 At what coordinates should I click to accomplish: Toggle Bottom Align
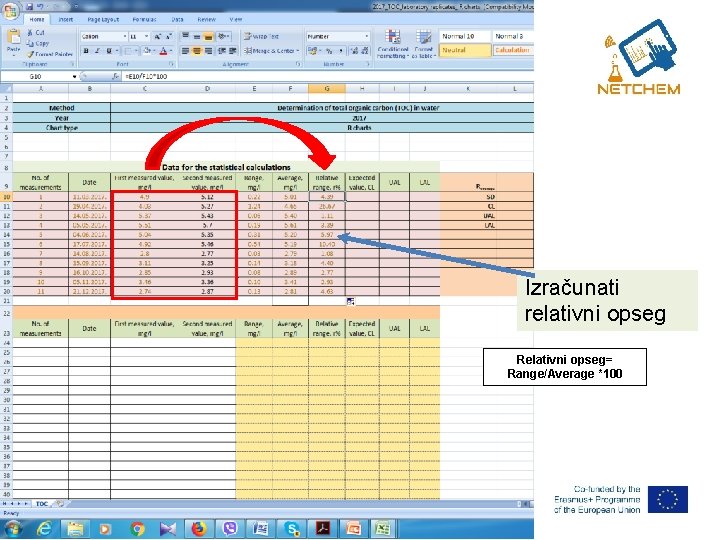coord(208,36)
